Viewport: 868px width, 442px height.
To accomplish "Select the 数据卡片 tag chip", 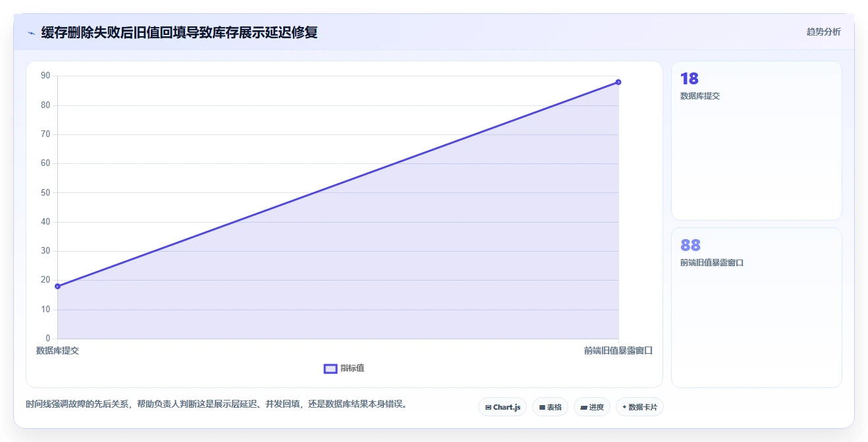I will (639, 407).
